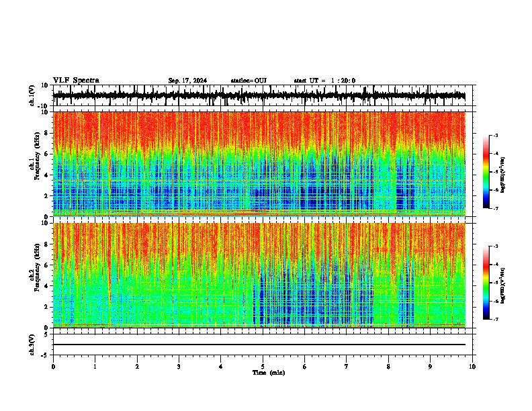Click the "6" kHz tick on ch.2 spectrogram
The height and width of the screenshot is (411, 532).
click(46, 265)
